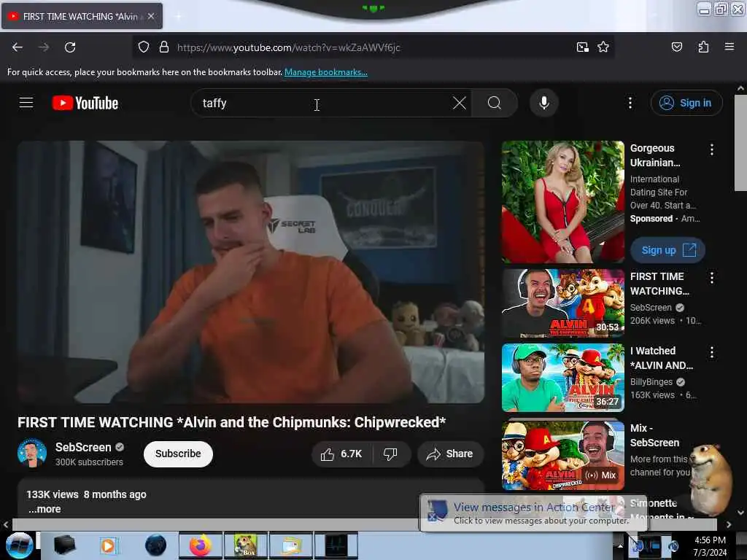The height and width of the screenshot is (560, 747).
Task: Open Firefox from taskbar
Action: (200, 545)
